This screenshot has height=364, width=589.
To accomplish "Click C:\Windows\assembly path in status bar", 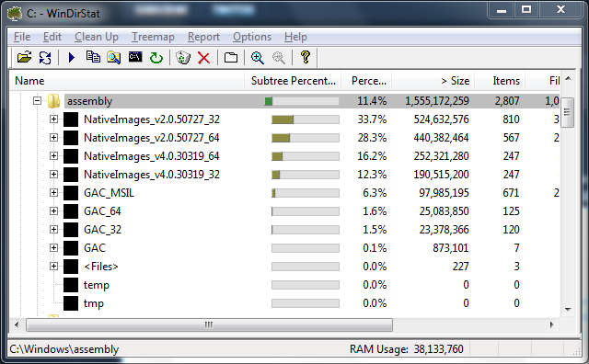I will click(64, 349).
